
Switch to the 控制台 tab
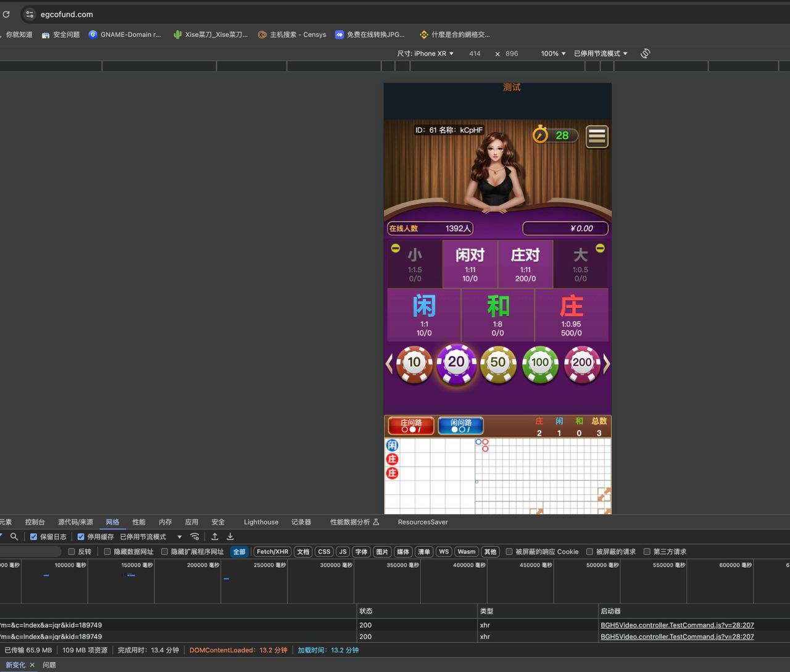pyautogui.click(x=35, y=522)
